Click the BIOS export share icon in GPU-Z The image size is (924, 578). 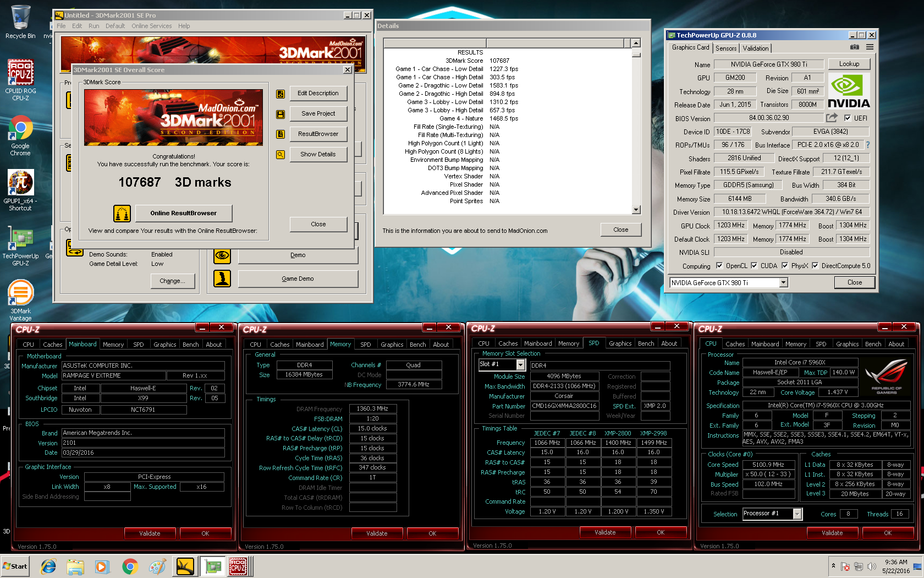[832, 117]
